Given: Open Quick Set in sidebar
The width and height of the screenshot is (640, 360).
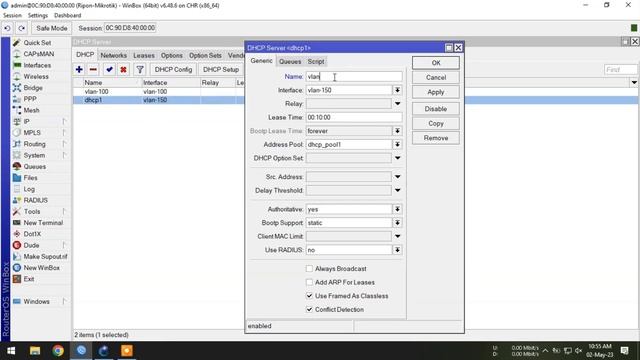Looking at the screenshot, I should pyautogui.click(x=37, y=42).
